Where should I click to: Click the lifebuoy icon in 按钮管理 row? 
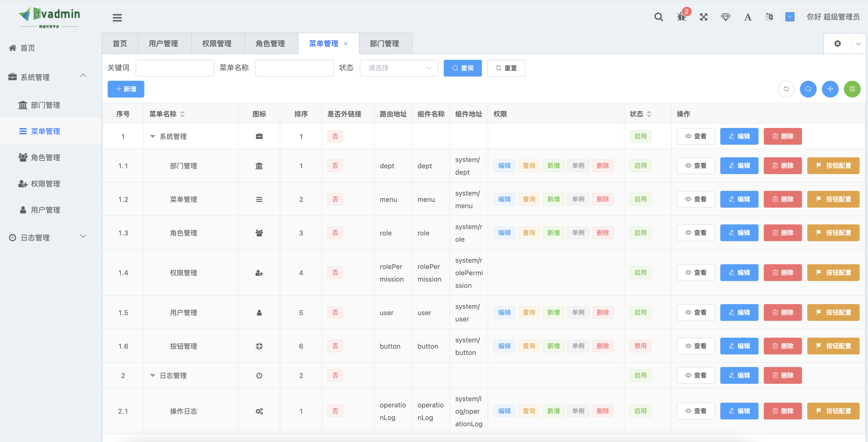(259, 346)
